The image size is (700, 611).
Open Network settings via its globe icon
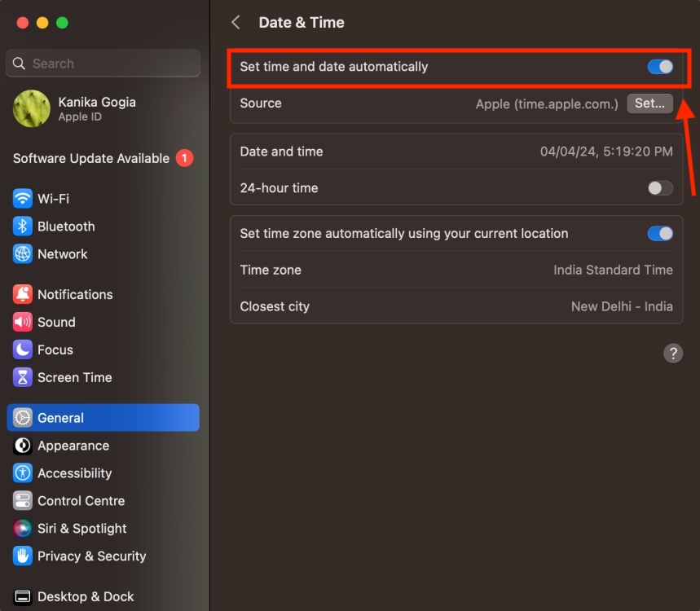click(x=24, y=254)
